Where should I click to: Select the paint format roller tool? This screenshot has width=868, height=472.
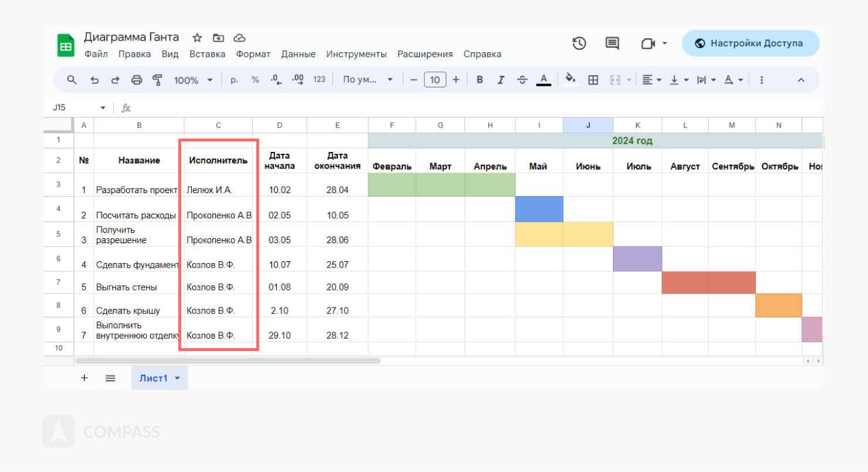point(157,80)
